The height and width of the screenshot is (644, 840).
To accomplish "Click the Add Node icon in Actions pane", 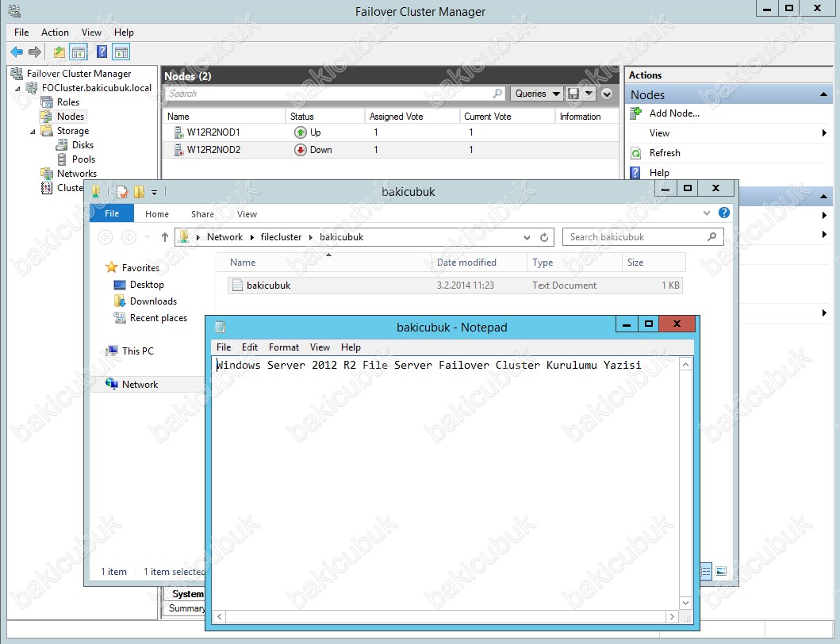I will [636, 113].
